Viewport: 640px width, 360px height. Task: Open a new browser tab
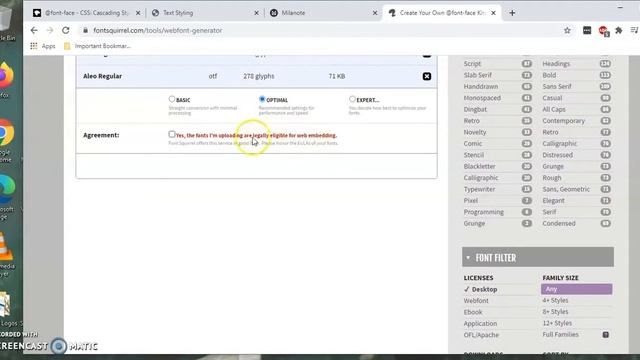tap(512, 13)
